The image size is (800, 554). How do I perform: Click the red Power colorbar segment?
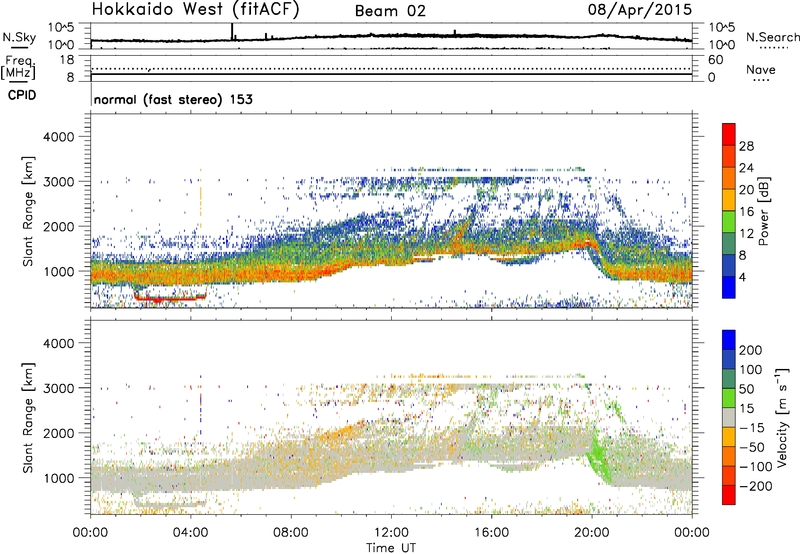(x=729, y=132)
